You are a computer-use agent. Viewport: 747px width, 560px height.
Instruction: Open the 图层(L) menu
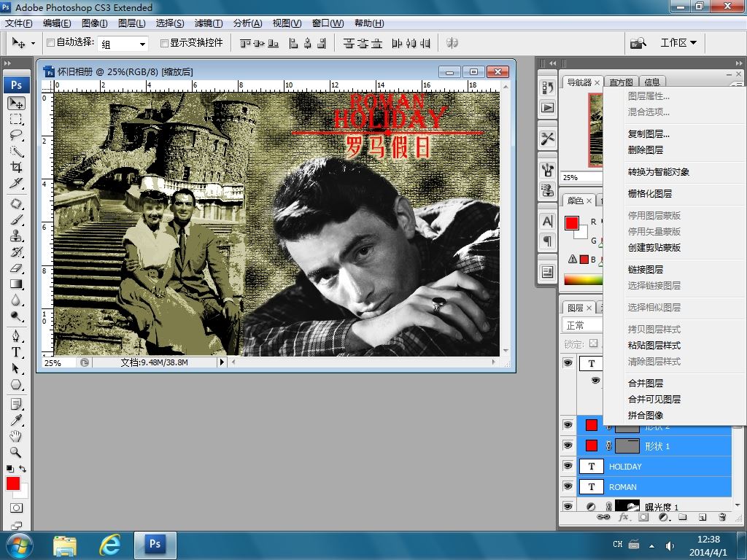[x=131, y=23]
